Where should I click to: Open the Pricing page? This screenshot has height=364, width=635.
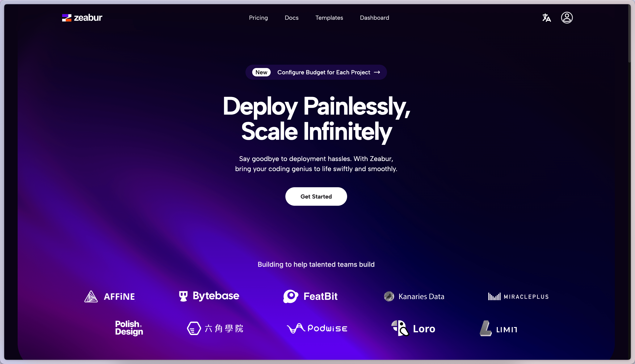point(258,18)
